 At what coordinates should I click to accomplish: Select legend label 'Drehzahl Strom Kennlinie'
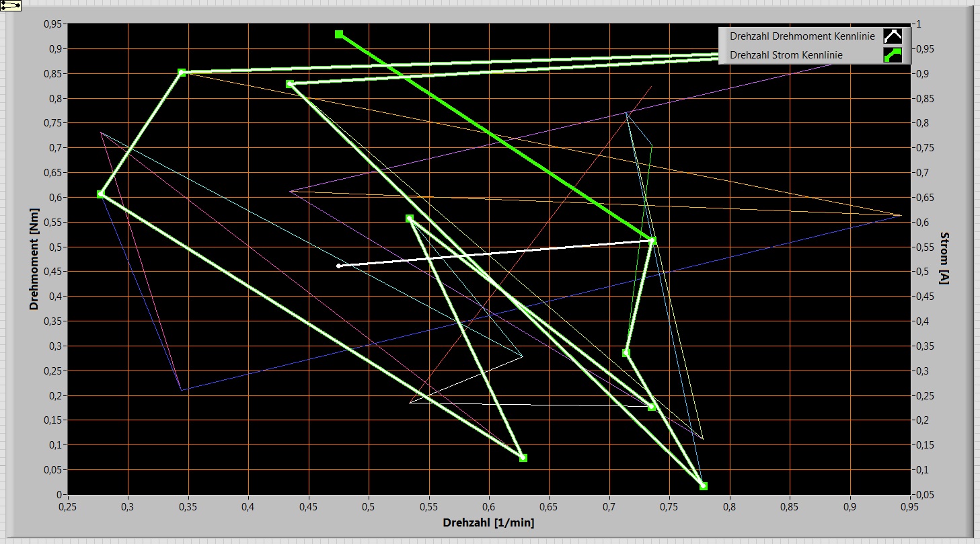tap(786, 55)
